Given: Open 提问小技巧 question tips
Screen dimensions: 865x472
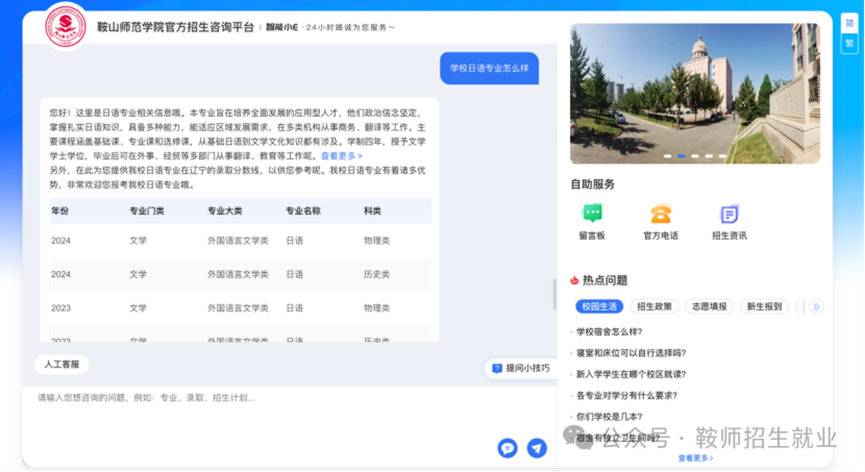Looking at the screenshot, I should (x=520, y=368).
